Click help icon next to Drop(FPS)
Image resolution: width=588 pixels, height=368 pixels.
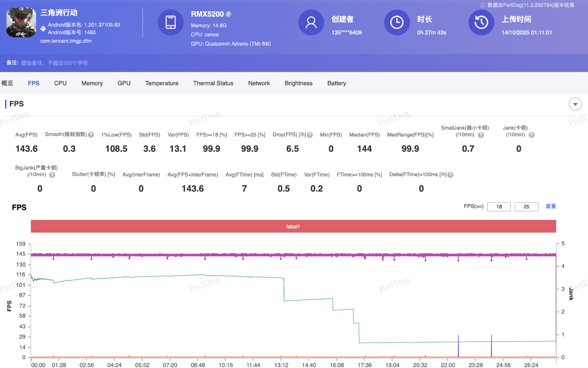pyautogui.click(x=310, y=135)
